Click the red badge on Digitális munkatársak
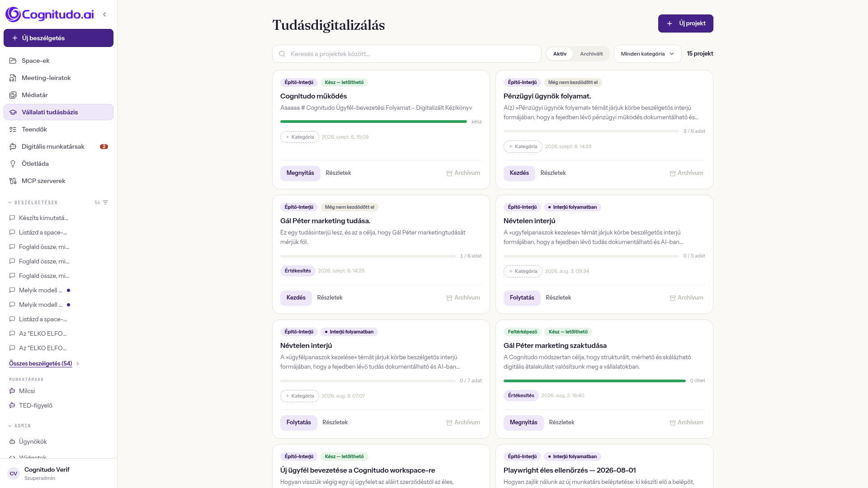The width and height of the screenshot is (868, 488). pyautogui.click(x=104, y=146)
